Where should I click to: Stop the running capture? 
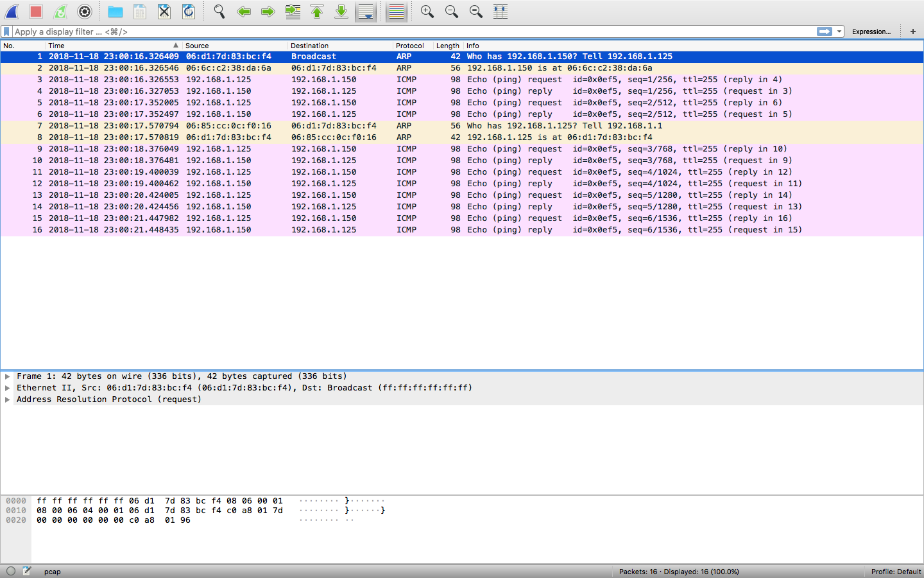tap(34, 11)
